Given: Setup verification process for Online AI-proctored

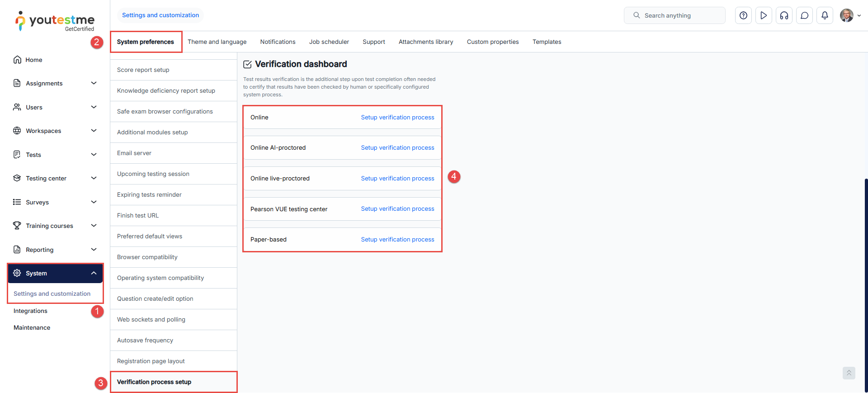Looking at the screenshot, I should (x=397, y=147).
